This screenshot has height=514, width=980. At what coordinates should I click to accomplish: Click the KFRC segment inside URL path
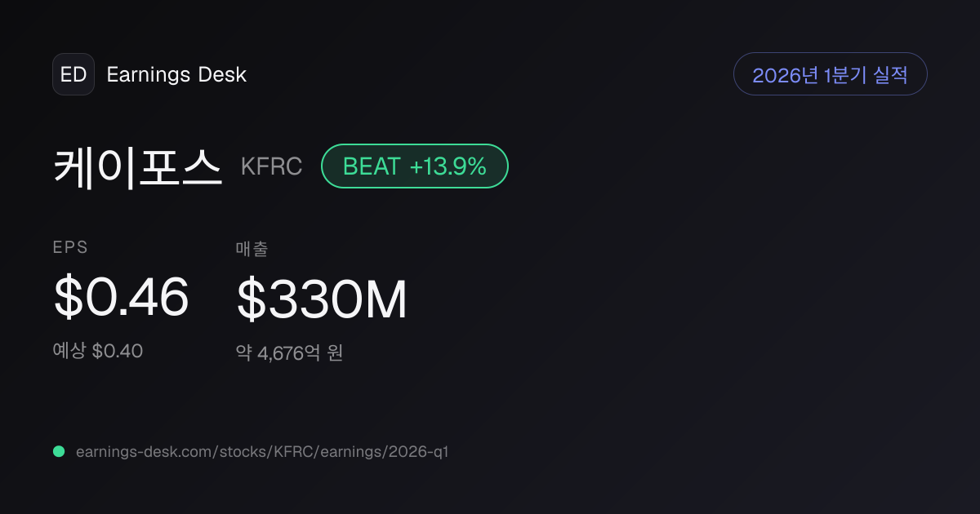pyautogui.click(x=291, y=451)
